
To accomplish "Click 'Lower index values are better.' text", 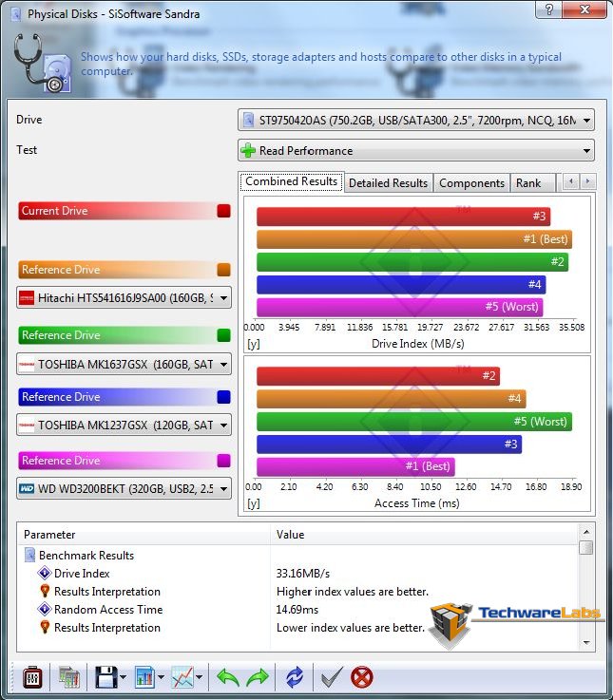I will [351, 628].
